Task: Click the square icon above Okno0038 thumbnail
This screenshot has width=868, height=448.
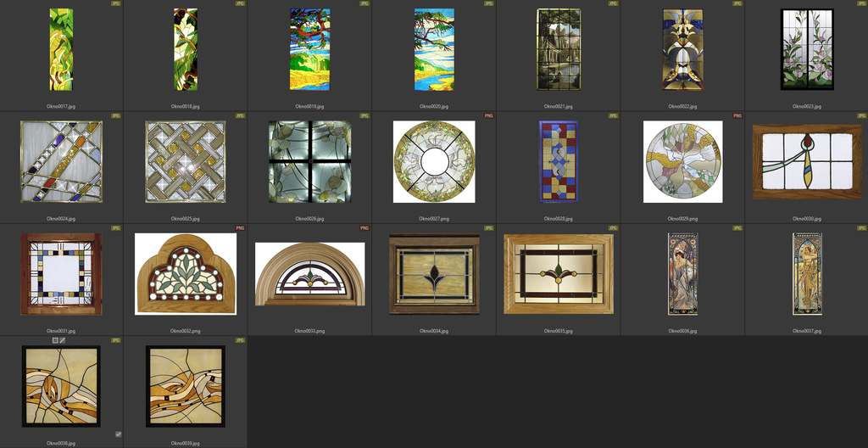Action: (55, 340)
